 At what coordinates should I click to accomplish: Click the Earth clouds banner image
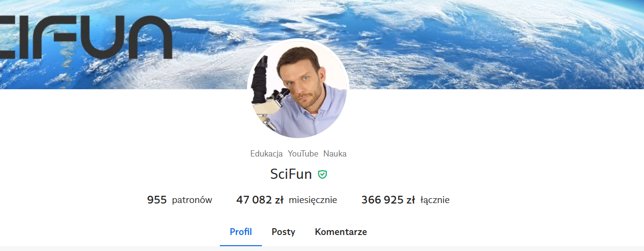click(x=460, y=44)
